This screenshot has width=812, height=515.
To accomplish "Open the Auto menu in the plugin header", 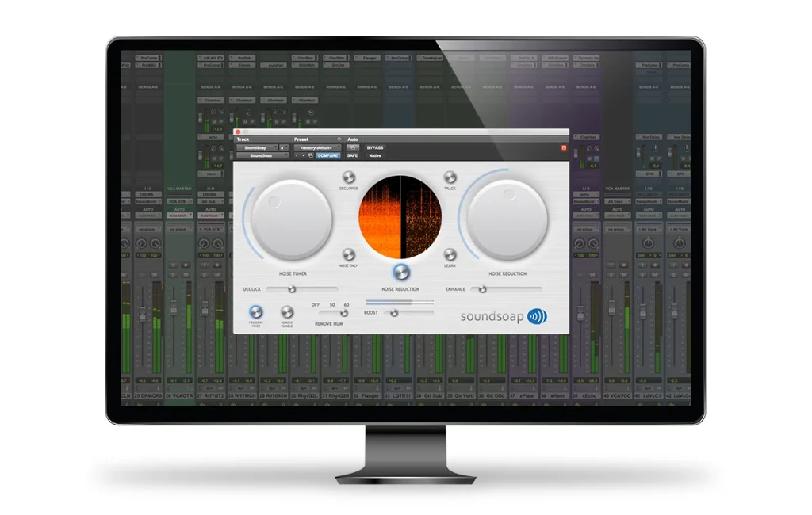I will coord(352,139).
